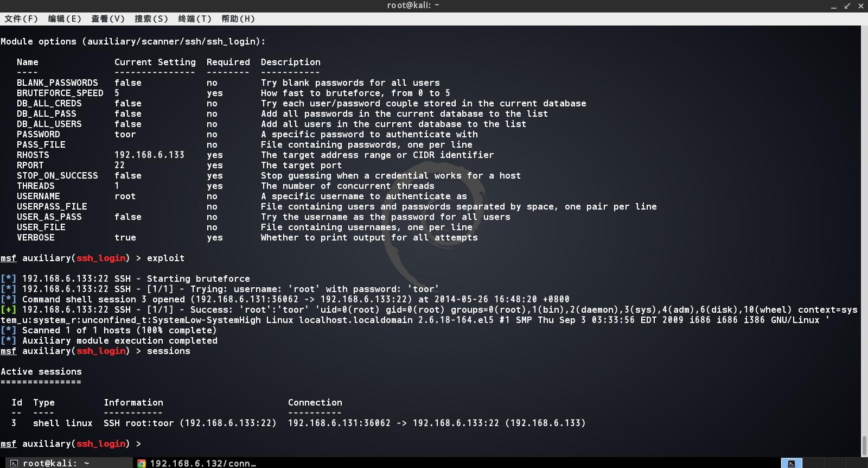868x468 pixels.
Task: Click the RPORT value 22
Action: tap(120, 166)
